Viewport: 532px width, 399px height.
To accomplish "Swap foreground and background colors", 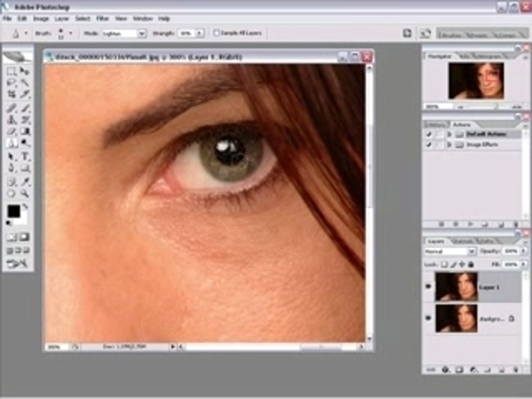I will tap(25, 207).
